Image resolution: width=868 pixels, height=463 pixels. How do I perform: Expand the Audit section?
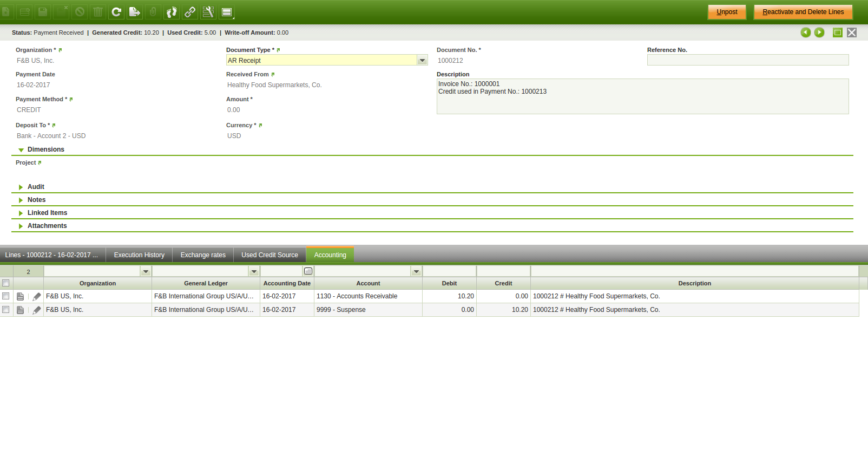(x=36, y=187)
